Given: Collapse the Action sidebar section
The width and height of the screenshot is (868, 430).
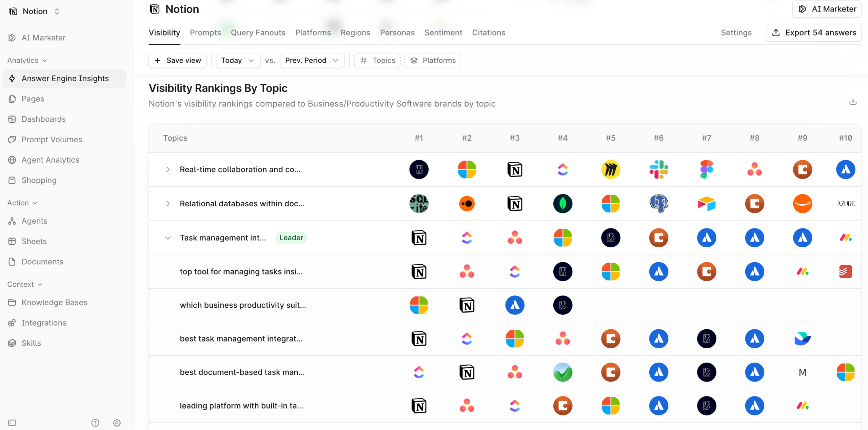Looking at the screenshot, I should coord(22,203).
